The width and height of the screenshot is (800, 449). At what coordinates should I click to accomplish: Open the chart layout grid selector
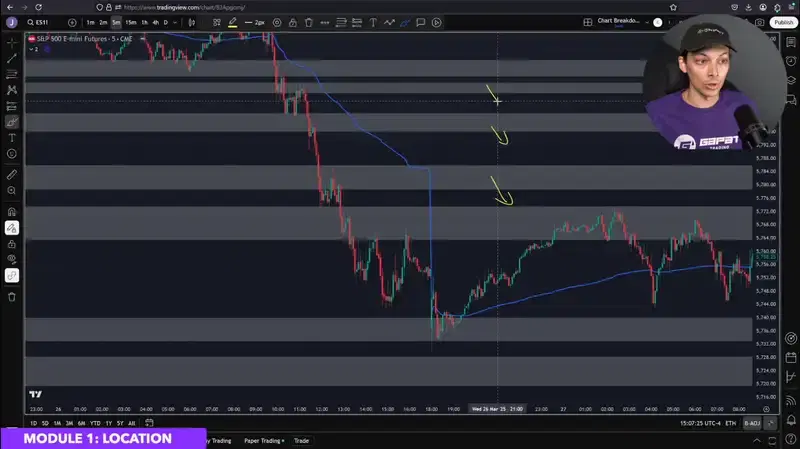click(588, 22)
